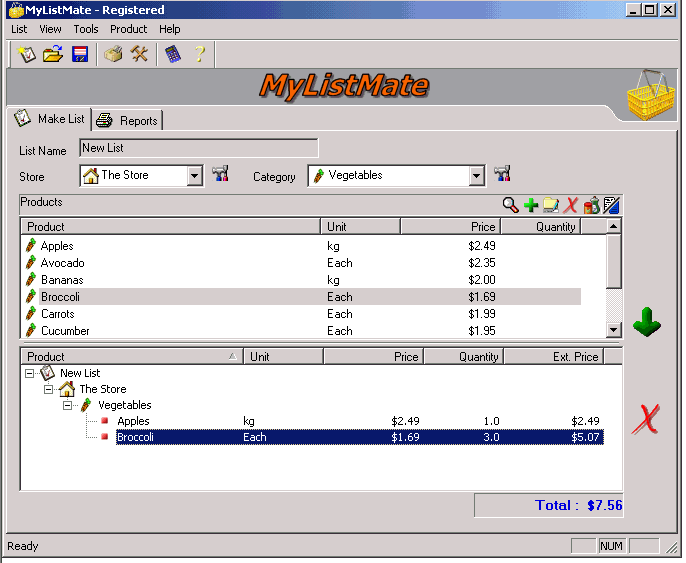
Task: Click the Price column header in products list
Action: coord(451,227)
